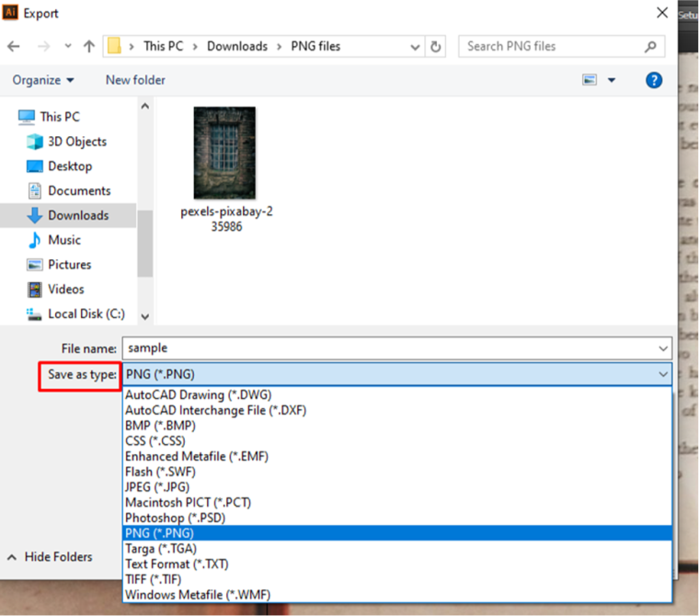Screen dimensions: 699x616
Task: Open the Music folder in sidebar
Action: pos(64,240)
